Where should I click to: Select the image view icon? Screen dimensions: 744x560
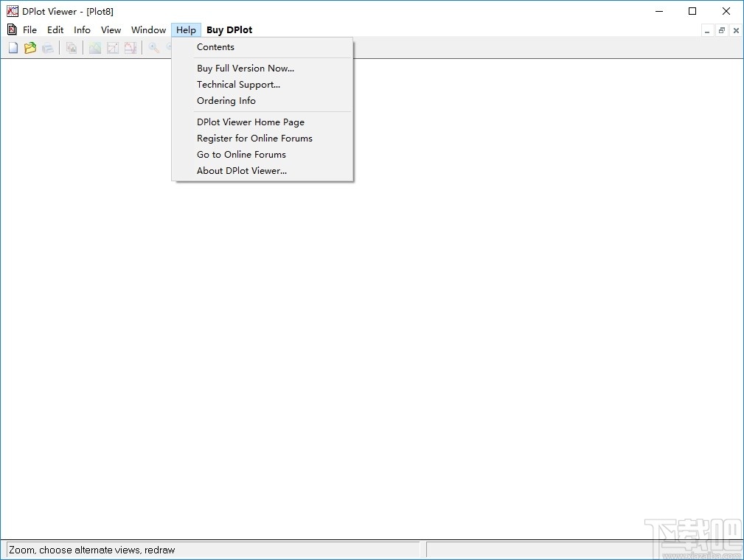click(x=94, y=47)
